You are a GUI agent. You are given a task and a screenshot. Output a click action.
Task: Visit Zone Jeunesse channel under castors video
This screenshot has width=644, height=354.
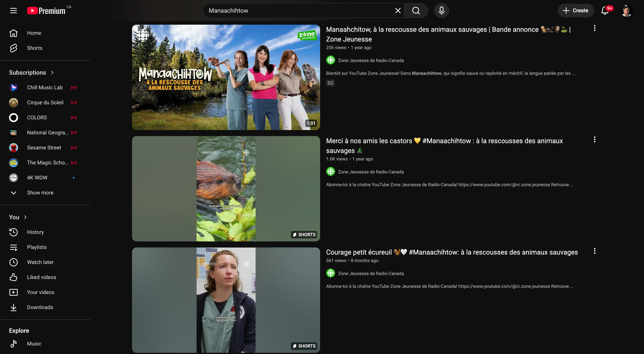tap(371, 172)
